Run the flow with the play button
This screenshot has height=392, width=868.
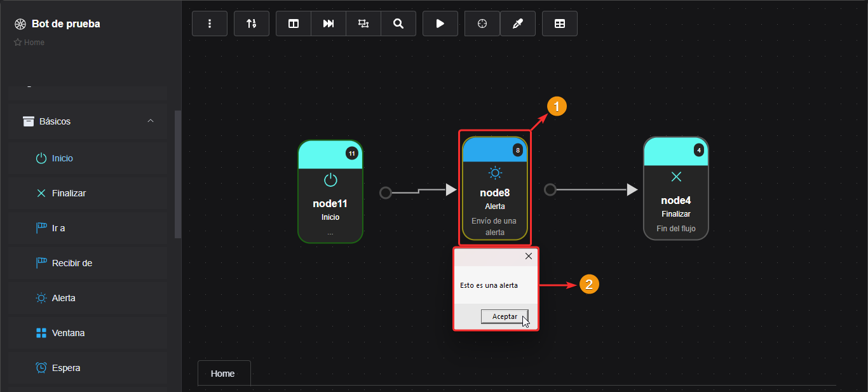click(440, 24)
